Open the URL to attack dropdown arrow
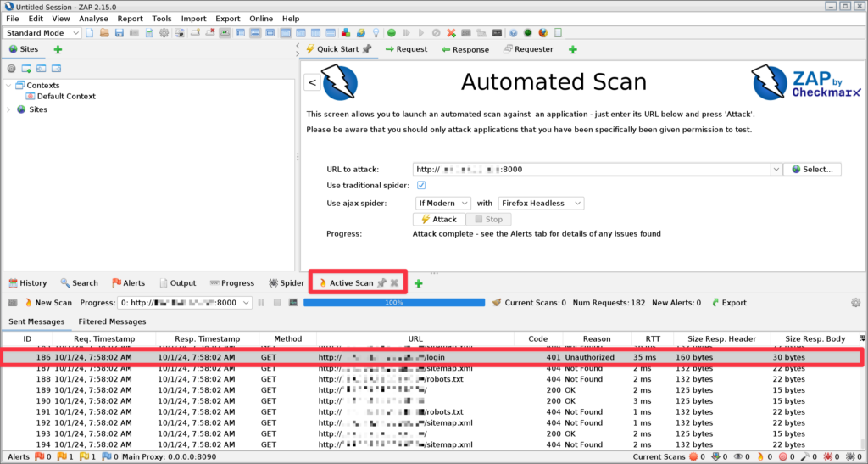The image size is (868, 464). click(x=776, y=170)
